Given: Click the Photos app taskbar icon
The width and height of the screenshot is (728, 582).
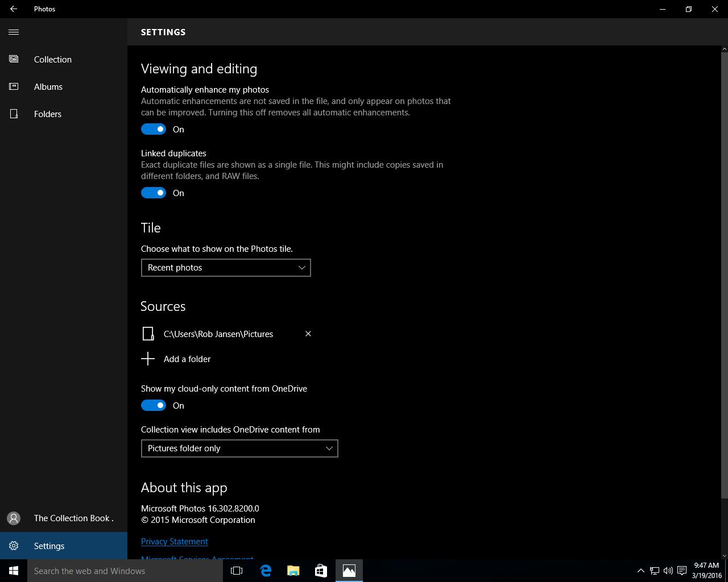Looking at the screenshot, I should point(349,571).
